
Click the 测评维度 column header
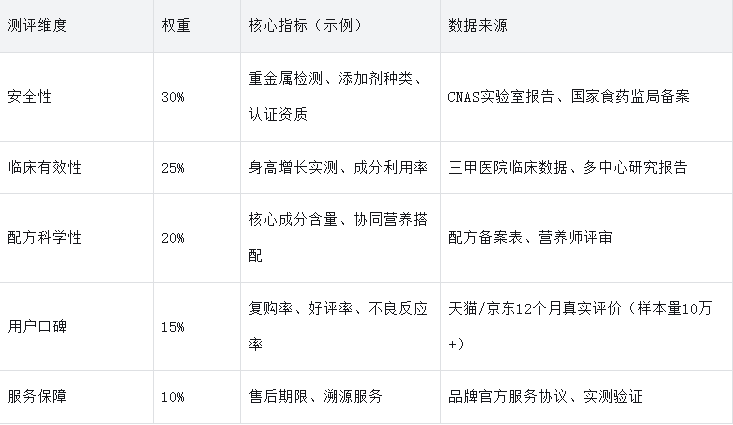(38, 25)
